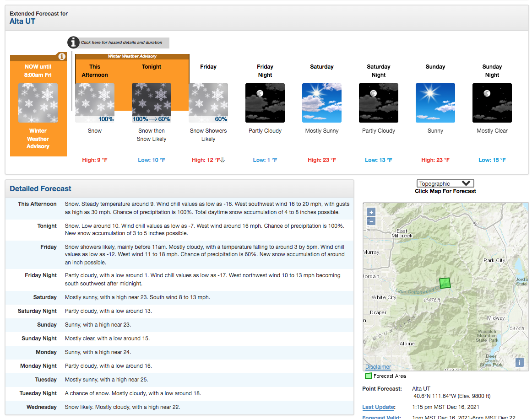Image resolution: width=532 pixels, height=419 pixels.
Task: Open the Topographic map type dropdown
Action: tap(445, 183)
